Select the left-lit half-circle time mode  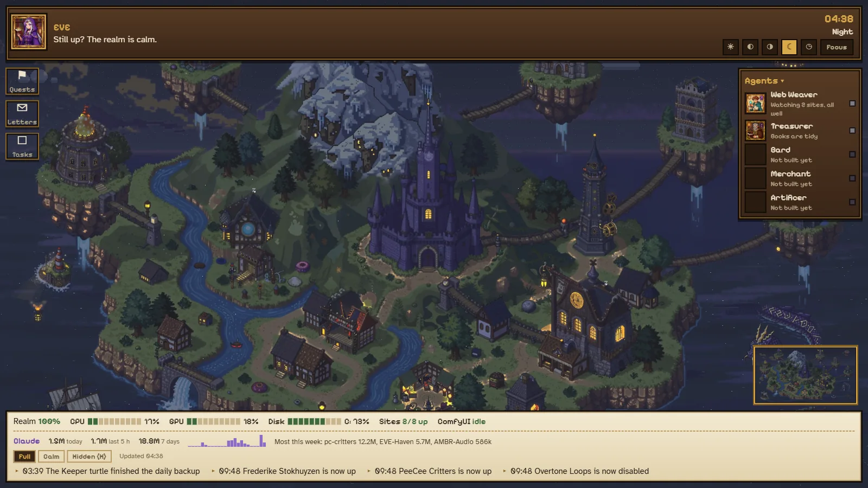pyautogui.click(x=750, y=47)
